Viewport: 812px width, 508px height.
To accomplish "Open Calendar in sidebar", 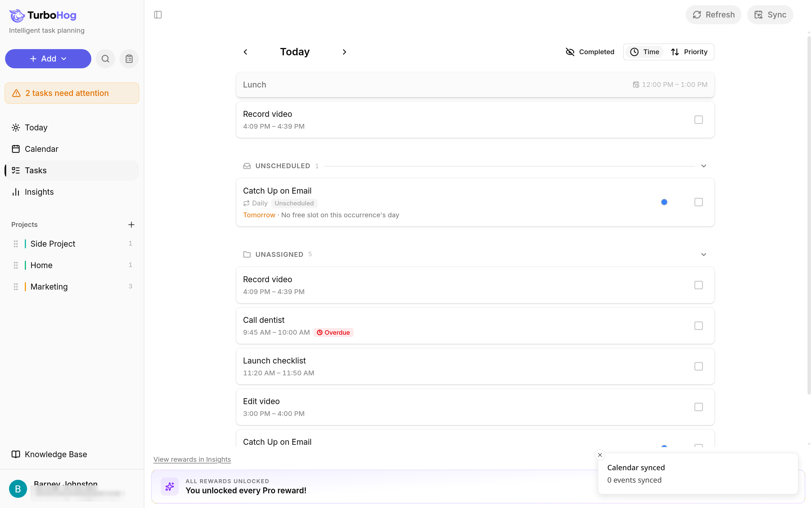I will [72, 149].
